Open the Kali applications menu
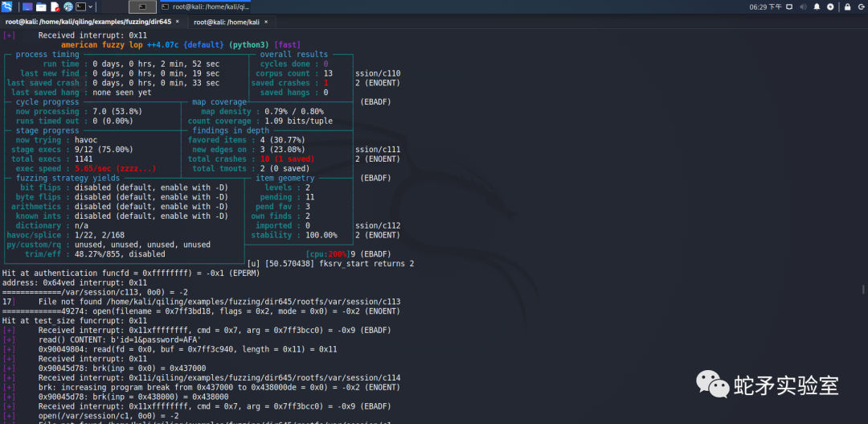Viewport: 868px width, 424px height. click(x=6, y=6)
